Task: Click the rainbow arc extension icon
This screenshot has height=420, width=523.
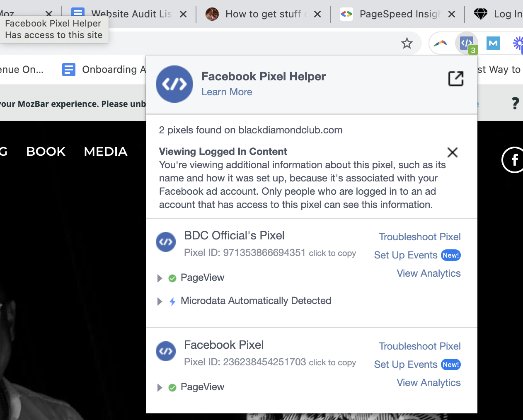Action: (x=440, y=43)
